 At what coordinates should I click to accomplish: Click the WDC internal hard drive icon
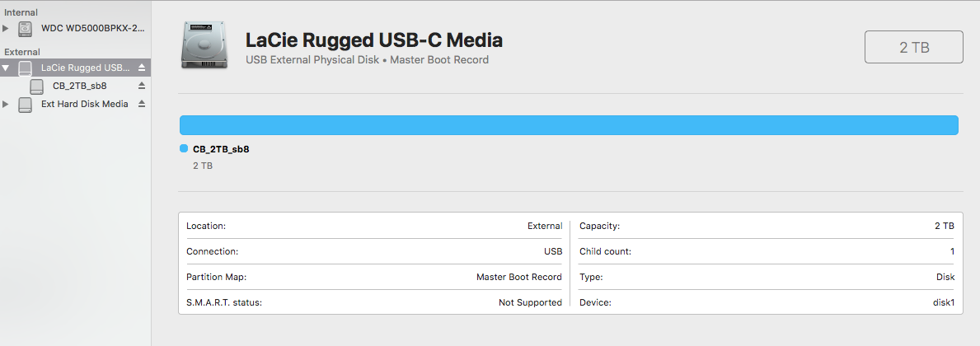coord(26,29)
